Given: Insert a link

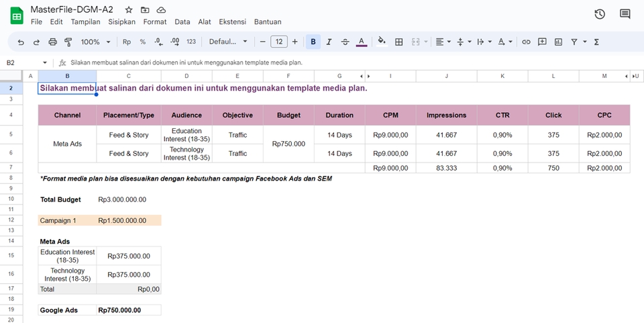Looking at the screenshot, I should 526,42.
